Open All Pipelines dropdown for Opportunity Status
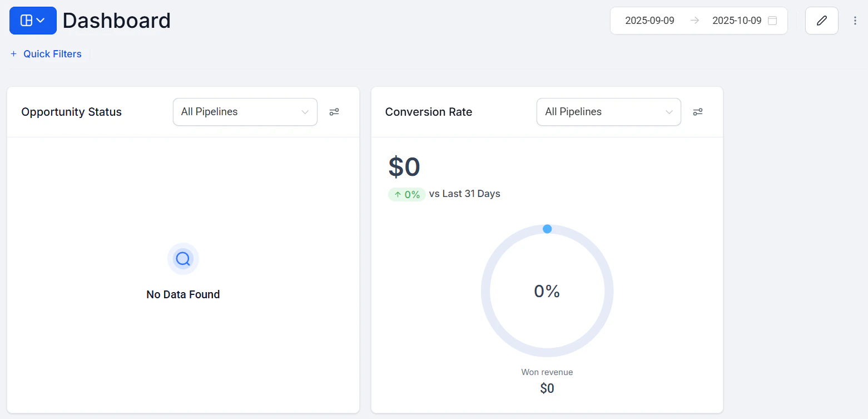Viewport: 868px width, 419px height. (245, 112)
